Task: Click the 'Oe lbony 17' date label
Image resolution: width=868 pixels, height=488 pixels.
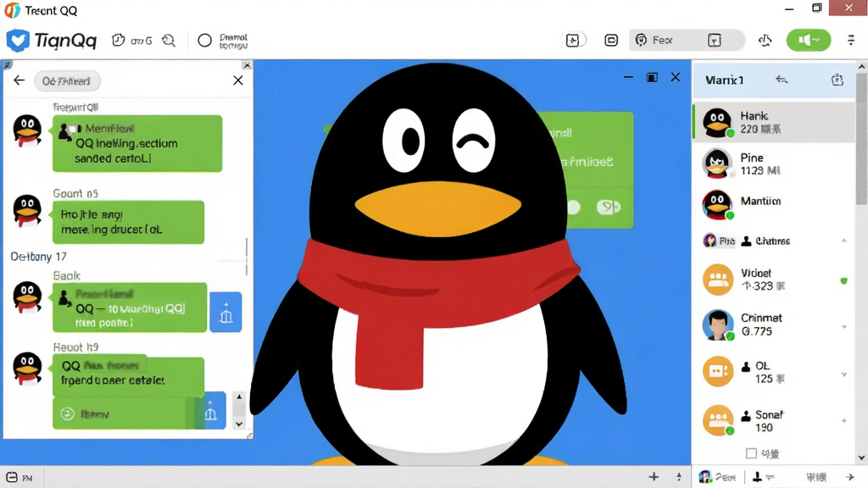Action: point(39,257)
